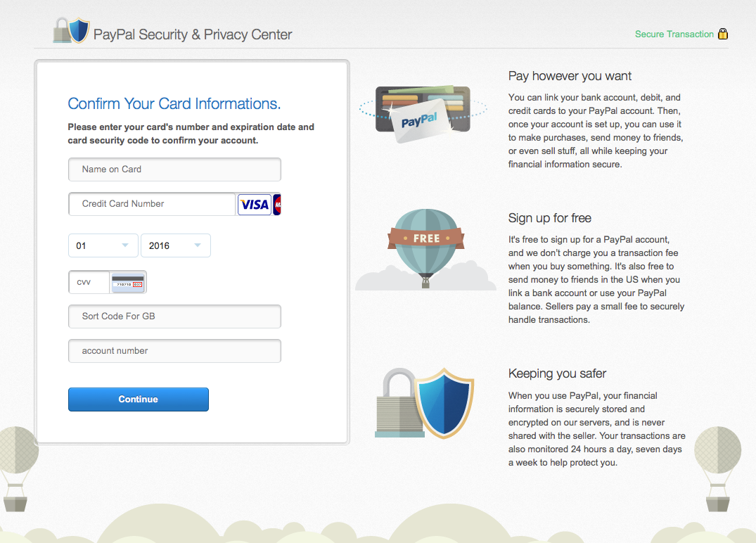Select the cvv input box

coord(89,282)
